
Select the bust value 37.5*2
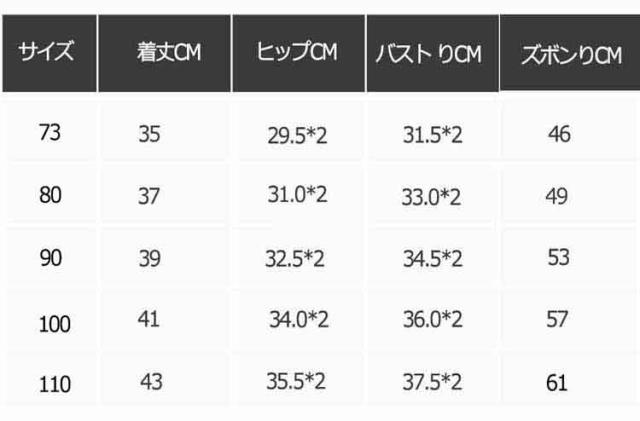point(430,382)
